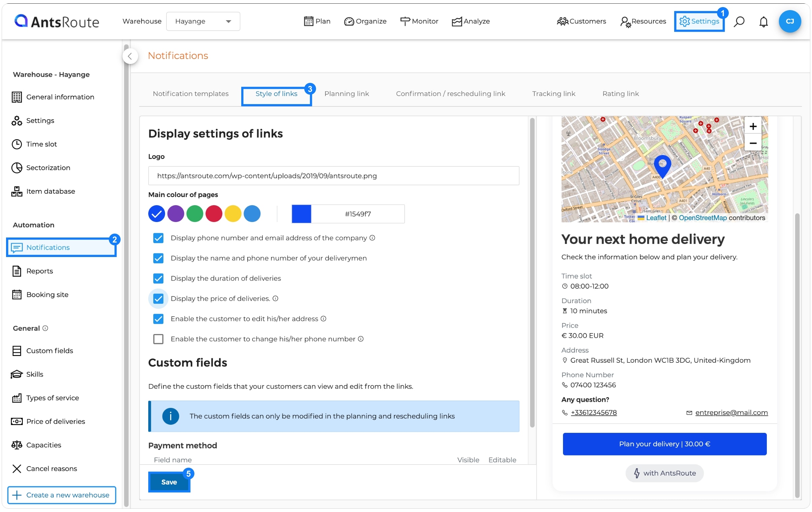Click info icon next to price of deliveries
Image resolution: width=812 pixels, height=512 pixels.
(x=275, y=299)
